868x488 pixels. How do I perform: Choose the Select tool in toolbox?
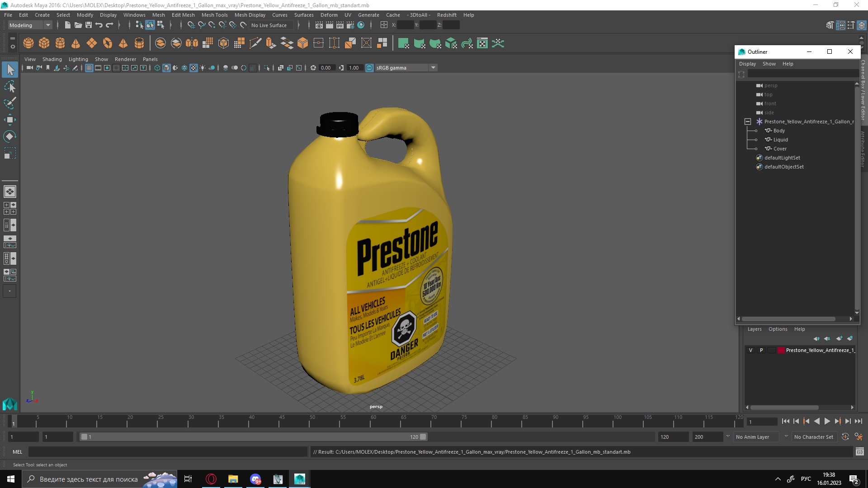pos(10,70)
